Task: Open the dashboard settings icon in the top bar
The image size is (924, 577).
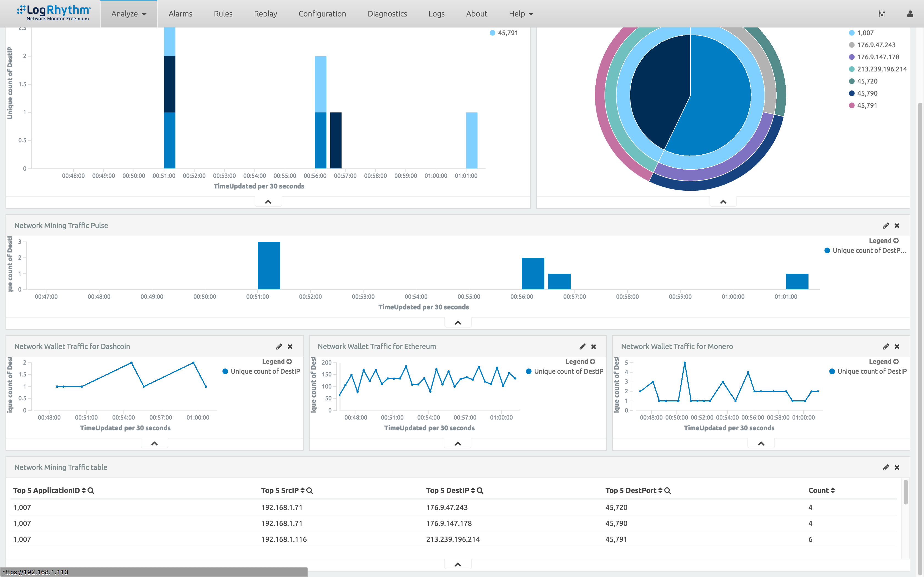Action: (882, 13)
